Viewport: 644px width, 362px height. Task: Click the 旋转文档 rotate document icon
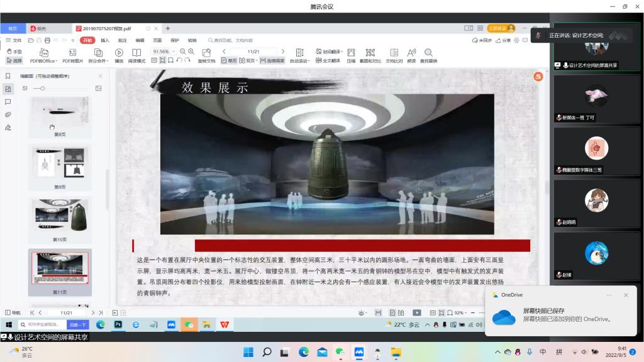206,55
